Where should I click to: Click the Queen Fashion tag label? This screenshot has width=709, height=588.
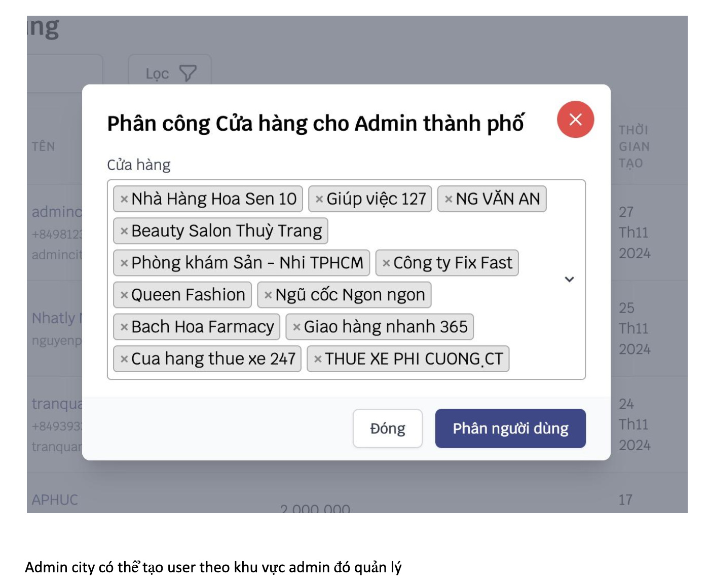[x=188, y=295]
